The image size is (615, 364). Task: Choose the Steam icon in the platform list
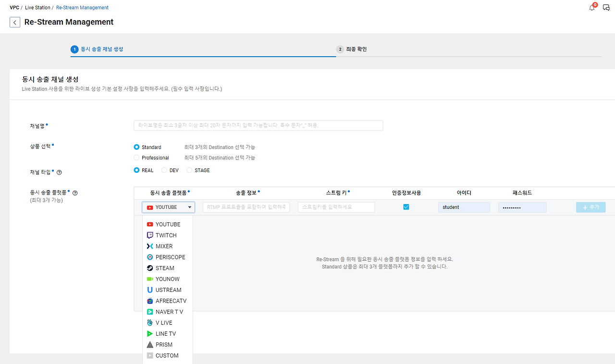(150, 268)
